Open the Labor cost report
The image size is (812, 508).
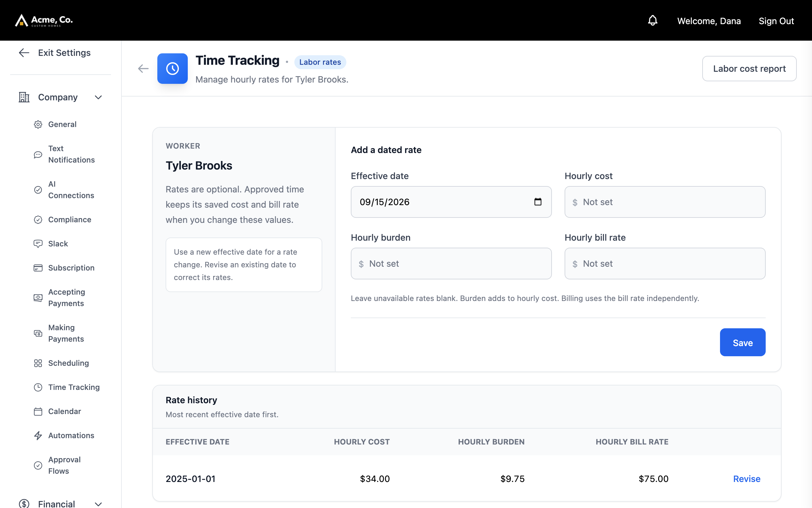[749, 69]
